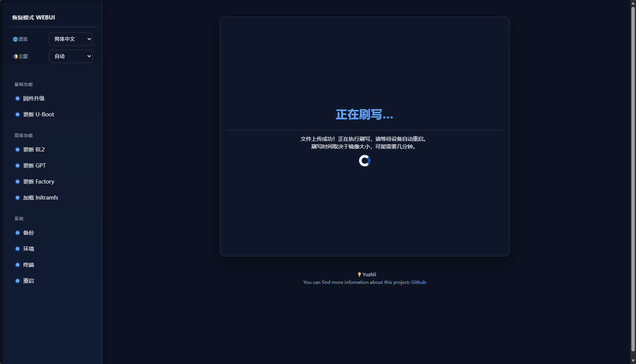The image size is (636, 364).
Task: Click the scrollbar down arrow
Action: coord(633,361)
